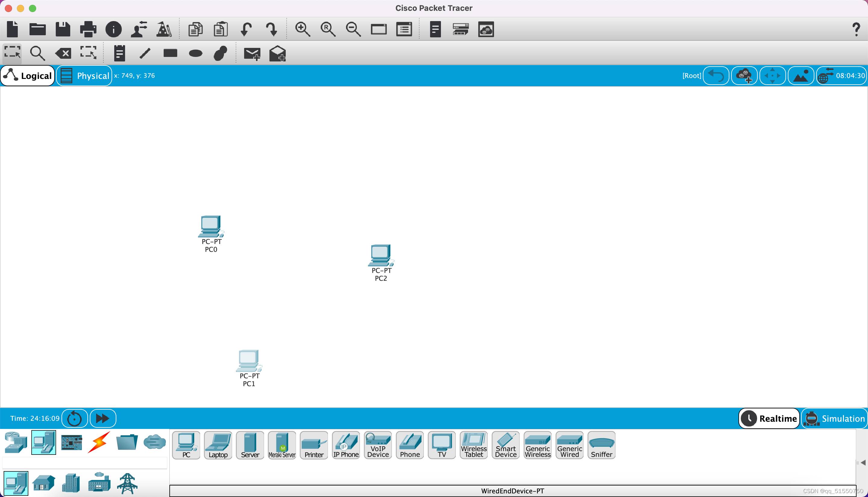Open a file with the folder icon
Image resolution: width=868 pixels, height=497 pixels.
pos(38,29)
